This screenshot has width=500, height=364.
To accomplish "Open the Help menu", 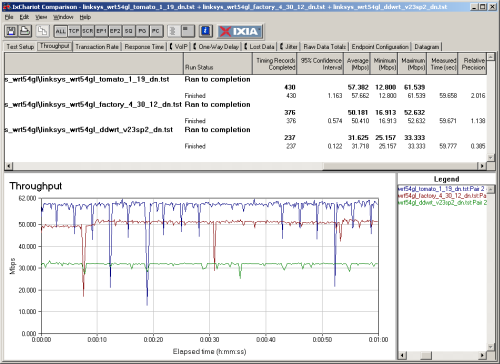I will point(85,17).
